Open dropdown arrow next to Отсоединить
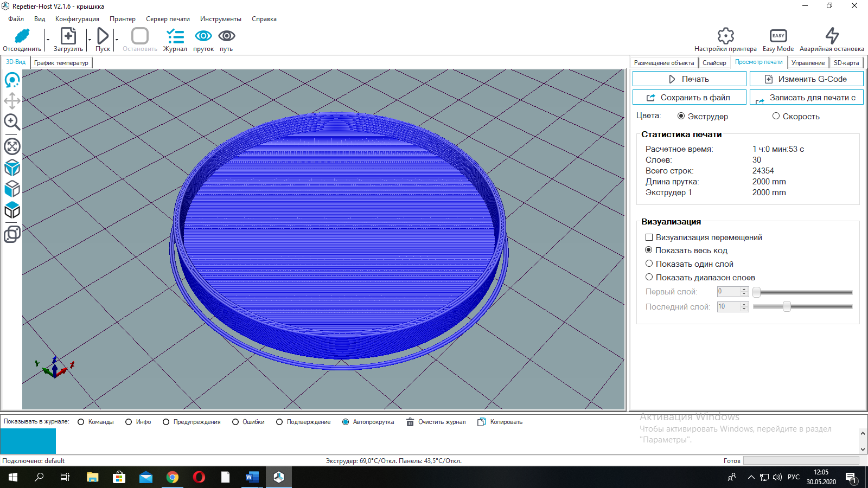The width and height of the screenshot is (868, 488). coord(48,40)
